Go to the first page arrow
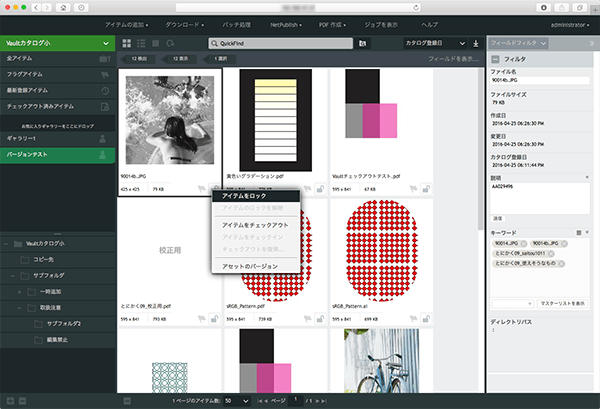 tap(260, 401)
